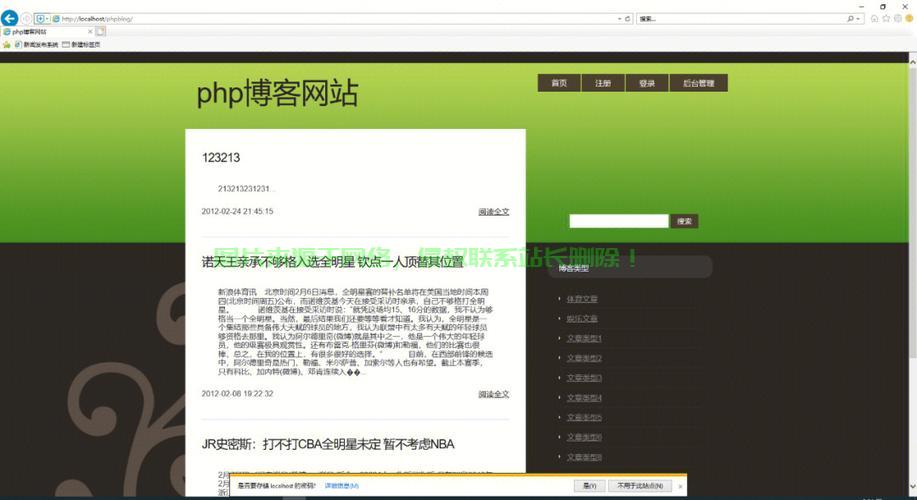Screen dimensions: 917x500
Task: Click 阅读全文 for the 诺天王 post
Action: point(494,394)
